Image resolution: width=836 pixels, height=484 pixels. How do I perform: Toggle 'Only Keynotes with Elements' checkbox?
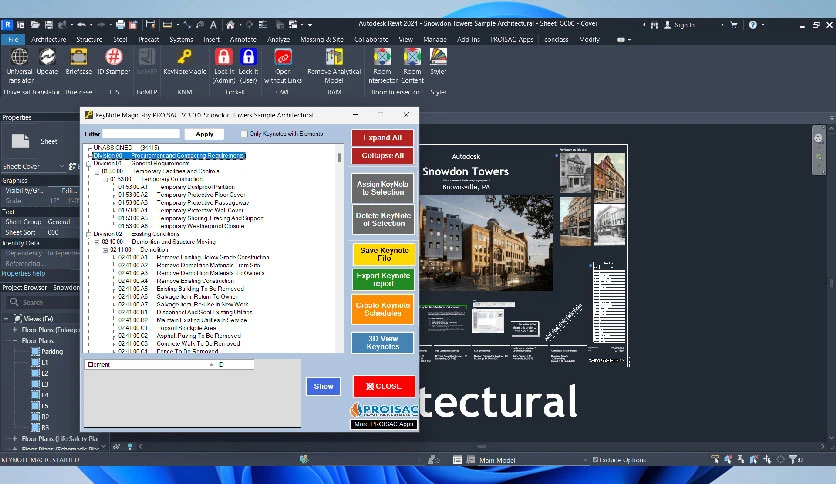[x=244, y=134]
